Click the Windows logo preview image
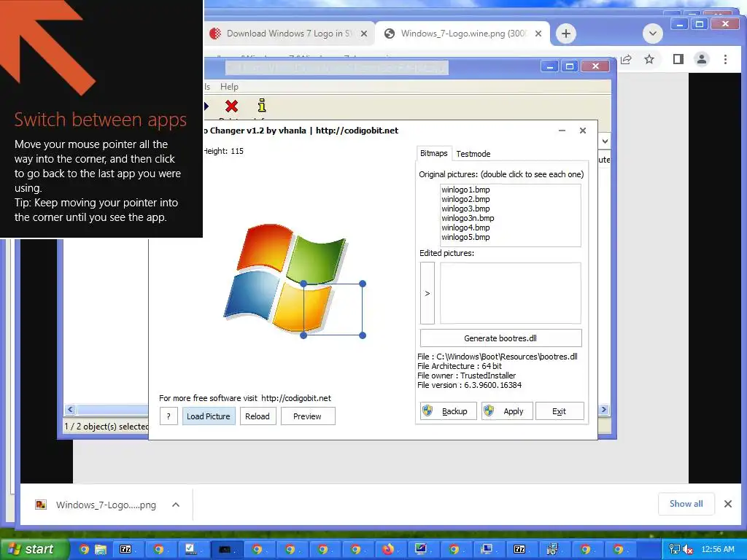This screenshot has height=560, width=747. coord(286,278)
